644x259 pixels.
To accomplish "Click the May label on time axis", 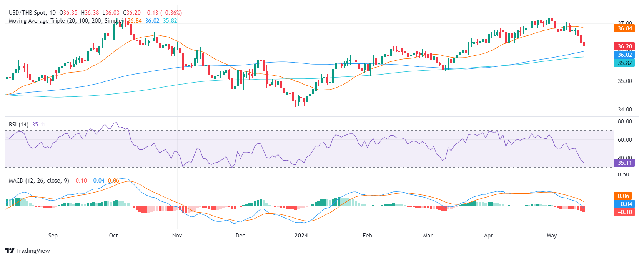I will 552,236.
